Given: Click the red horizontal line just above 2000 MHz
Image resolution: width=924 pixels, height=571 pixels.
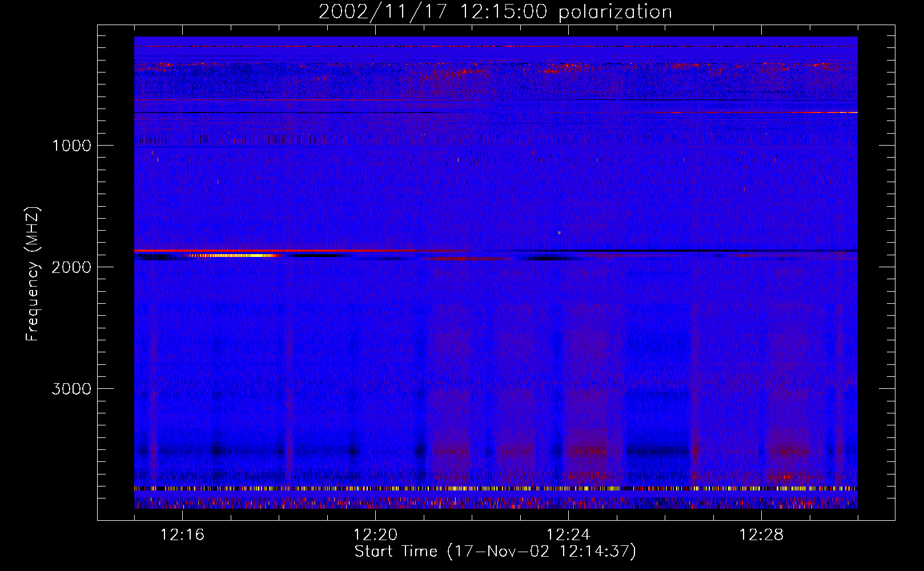Looking at the screenshot, I should (x=303, y=251).
